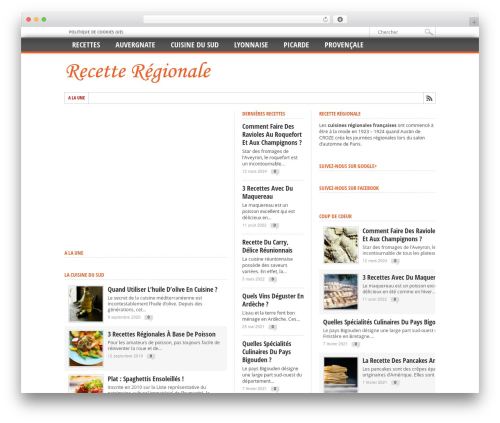Open Quelles Spécialités Culinaires Du Pays Bigouden in Dernières Recettes

[267, 352]
